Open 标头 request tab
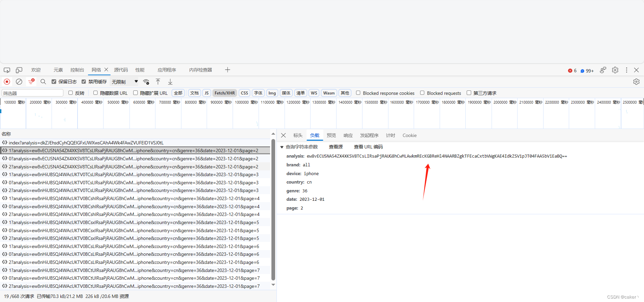 298,135
